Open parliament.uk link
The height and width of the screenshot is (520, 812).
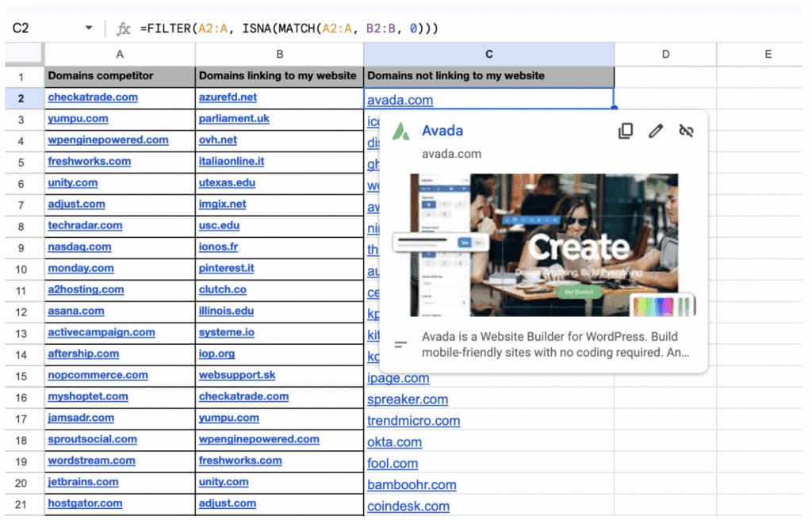(x=234, y=118)
